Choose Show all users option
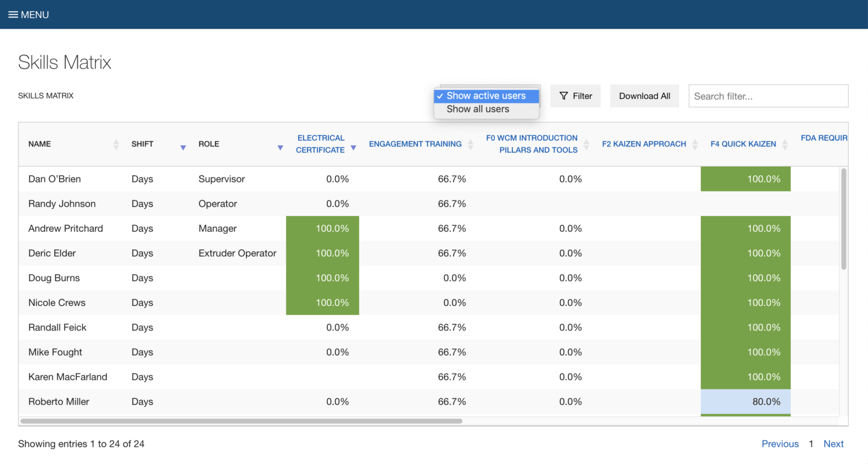868x464 pixels. (487, 109)
